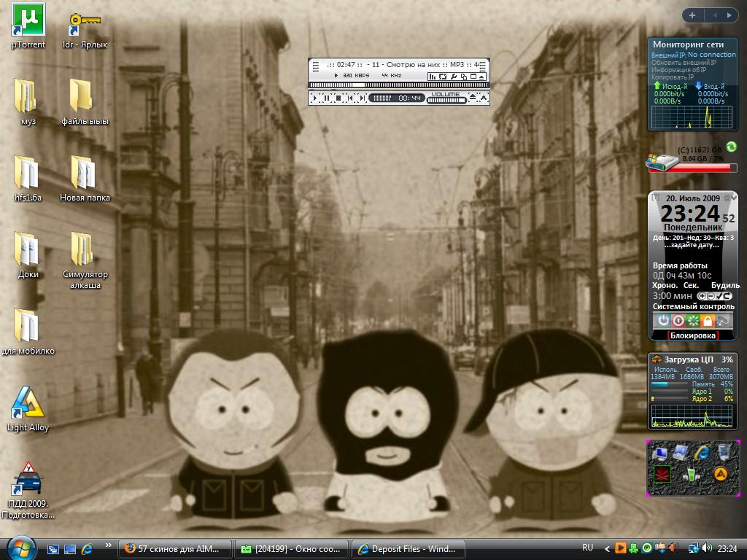
Task: Open the player menu at the left grip
Action: (x=315, y=66)
